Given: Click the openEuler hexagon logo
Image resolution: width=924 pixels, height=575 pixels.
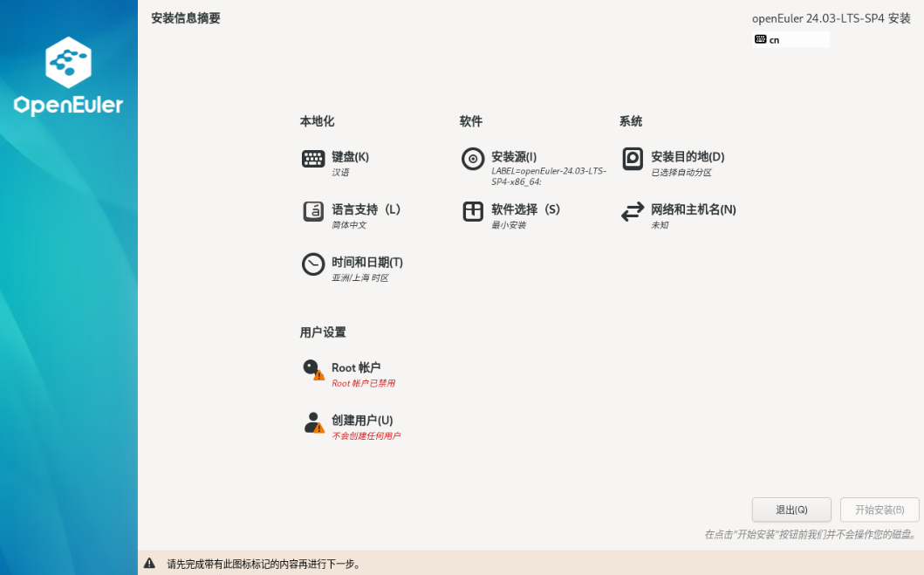Looking at the screenshot, I should (68, 62).
